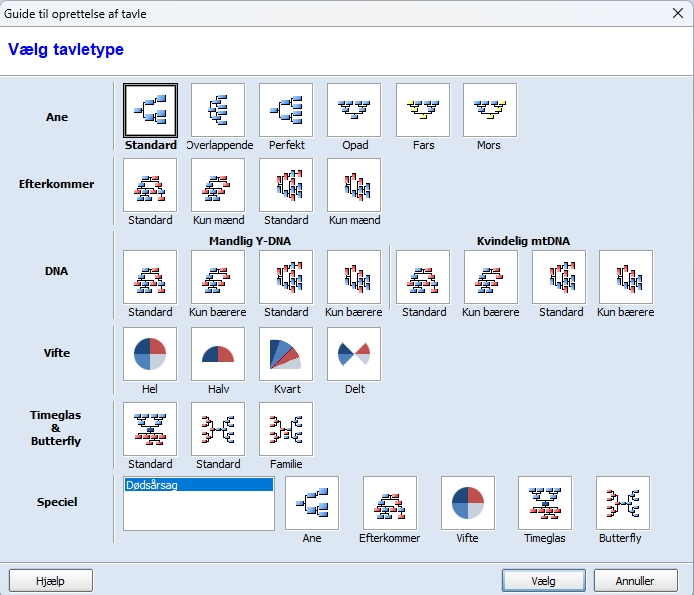The height and width of the screenshot is (595, 694).
Task: Choose the Vifte icon in the Speciel row
Action: [x=467, y=503]
